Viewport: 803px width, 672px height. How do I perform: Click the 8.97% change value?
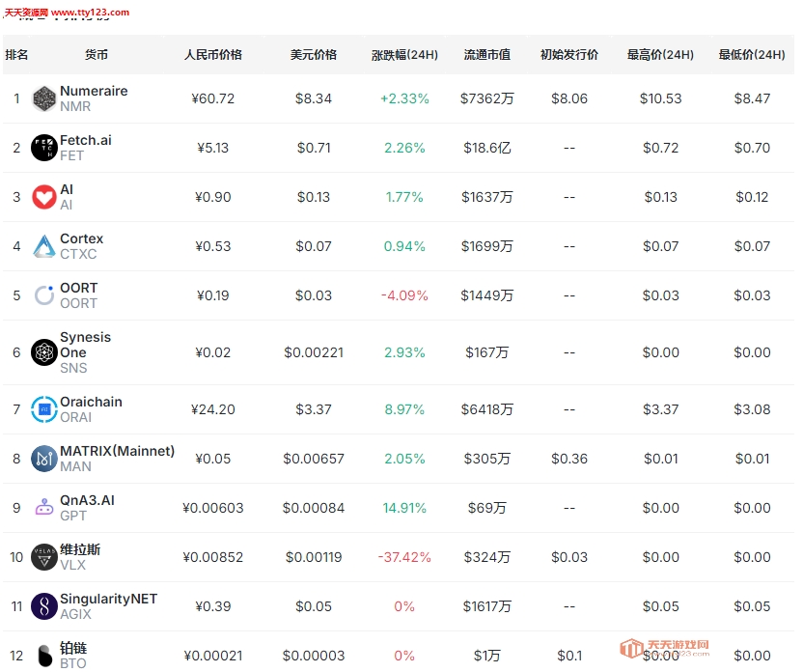[404, 409]
